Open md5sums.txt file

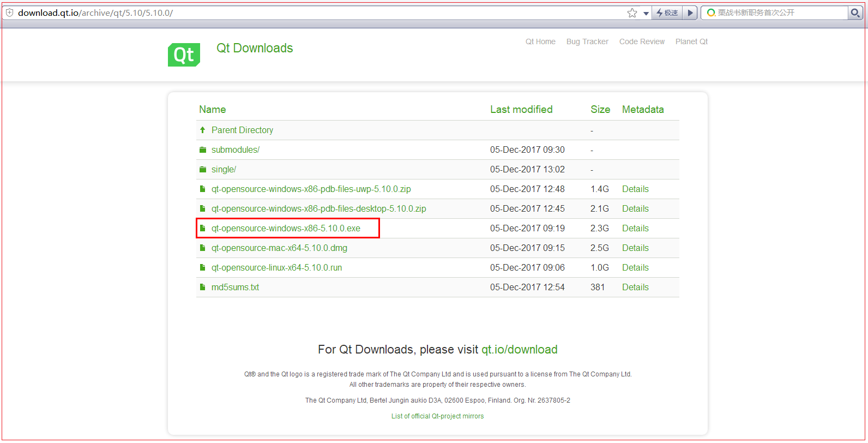tap(235, 287)
